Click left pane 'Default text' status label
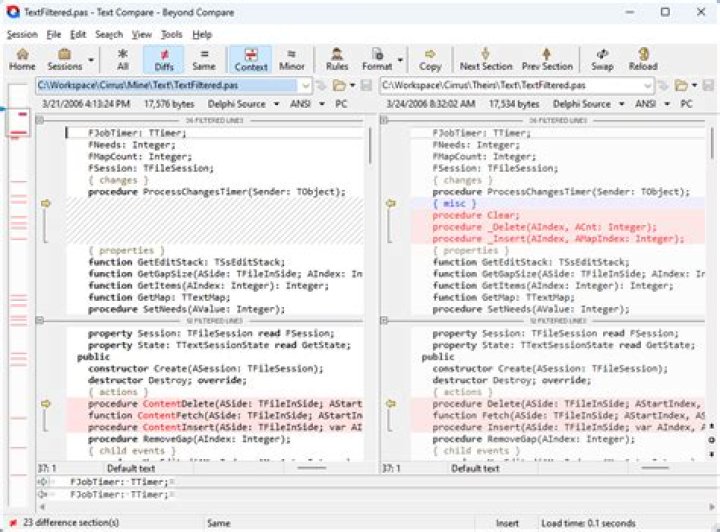The height and width of the screenshot is (532, 720). [131, 469]
